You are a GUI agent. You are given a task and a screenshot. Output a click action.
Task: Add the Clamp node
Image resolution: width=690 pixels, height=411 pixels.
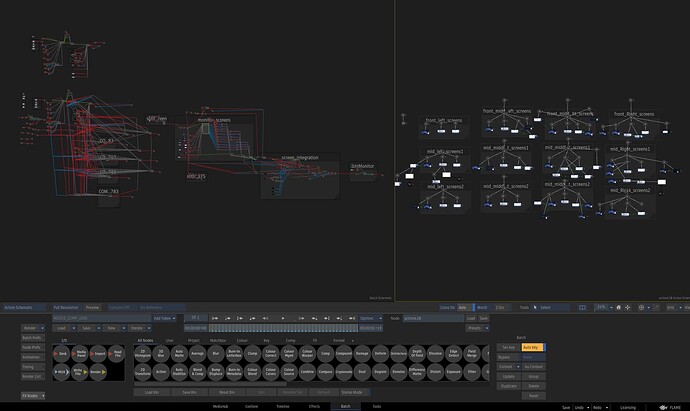pos(252,353)
